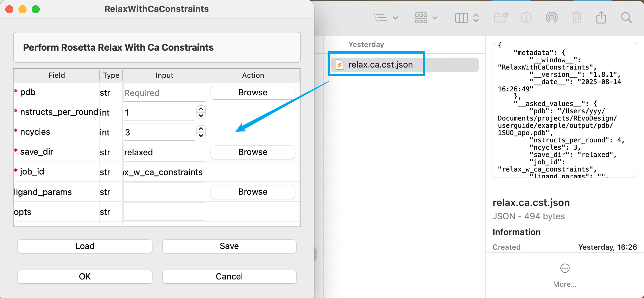
Task: Click the pdb Required input field
Action: point(164,93)
